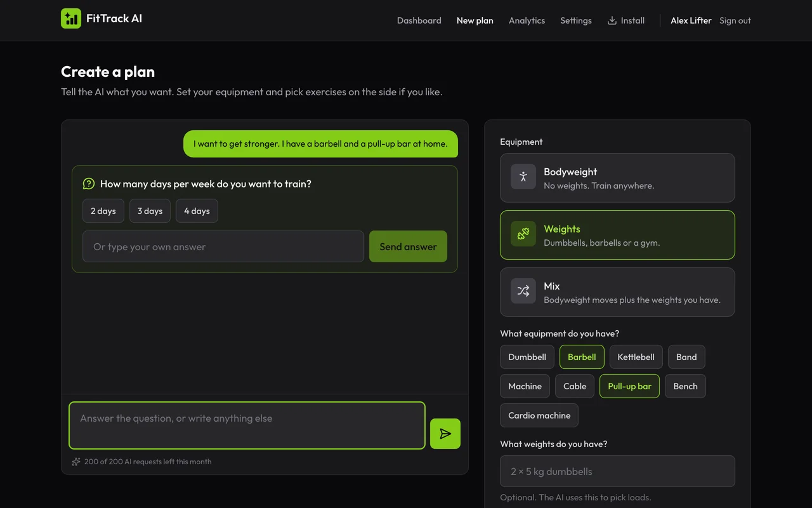The image size is (812, 508).
Task: Click the 'How many days per week' question
Action: tap(206, 184)
